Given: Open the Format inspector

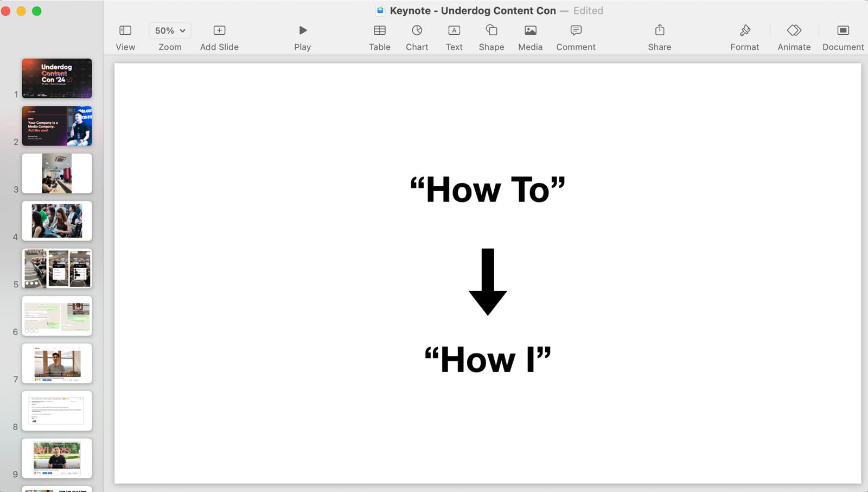Looking at the screenshot, I should tap(745, 30).
